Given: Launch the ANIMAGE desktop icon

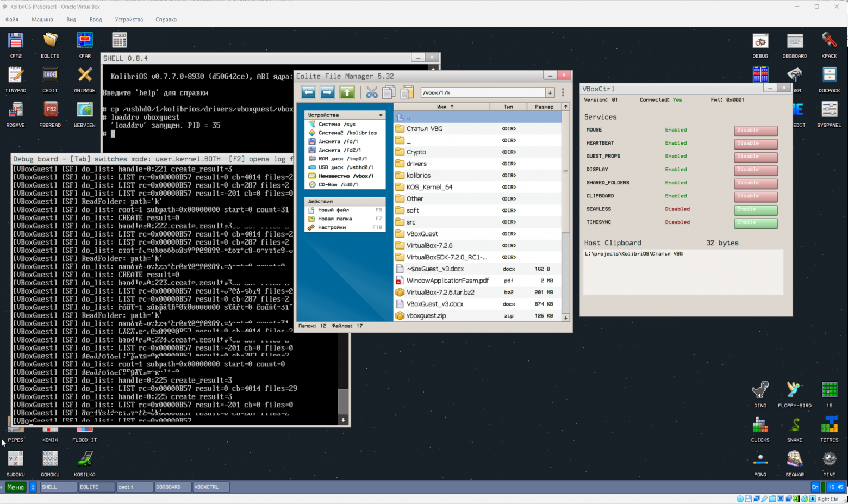Looking at the screenshot, I should pos(85,79).
